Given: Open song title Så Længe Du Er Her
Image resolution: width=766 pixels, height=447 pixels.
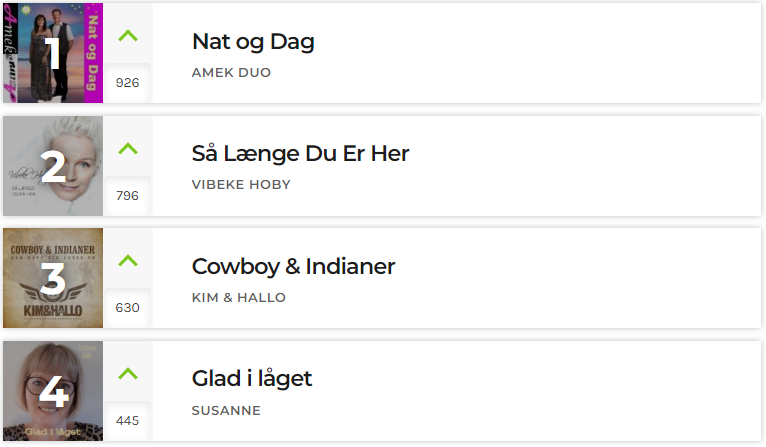Looking at the screenshot, I should coord(300,154).
